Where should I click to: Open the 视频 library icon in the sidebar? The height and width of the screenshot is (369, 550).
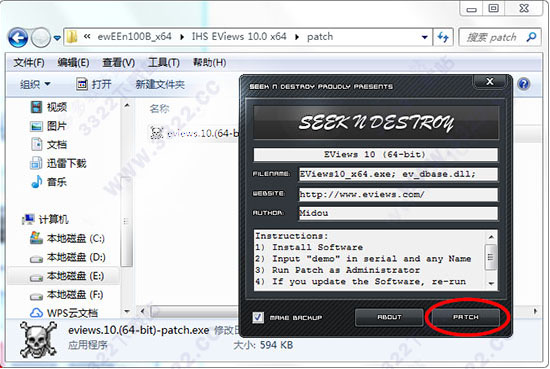pos(36,107)
